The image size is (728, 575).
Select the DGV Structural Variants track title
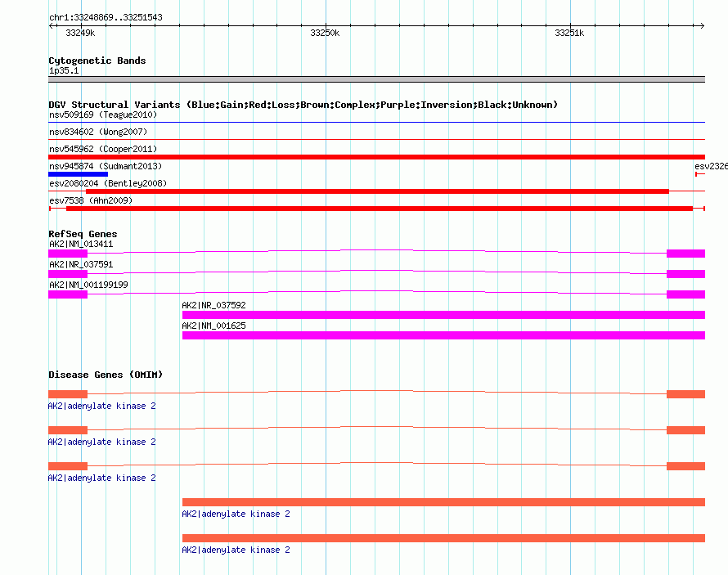tap(303, 105)
